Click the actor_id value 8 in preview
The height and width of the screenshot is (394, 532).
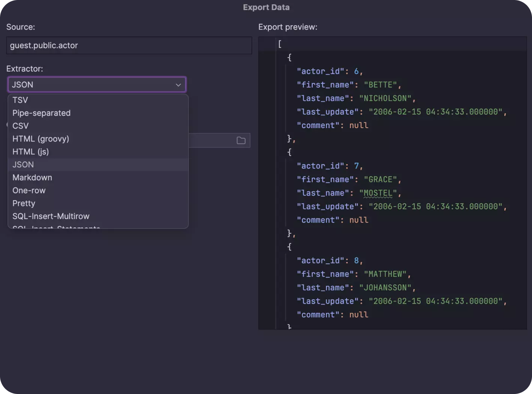coord(356,261)
